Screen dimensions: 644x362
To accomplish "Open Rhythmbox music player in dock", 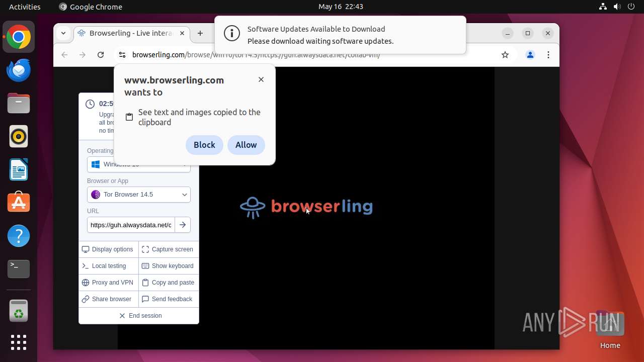I will coord(19,137).
